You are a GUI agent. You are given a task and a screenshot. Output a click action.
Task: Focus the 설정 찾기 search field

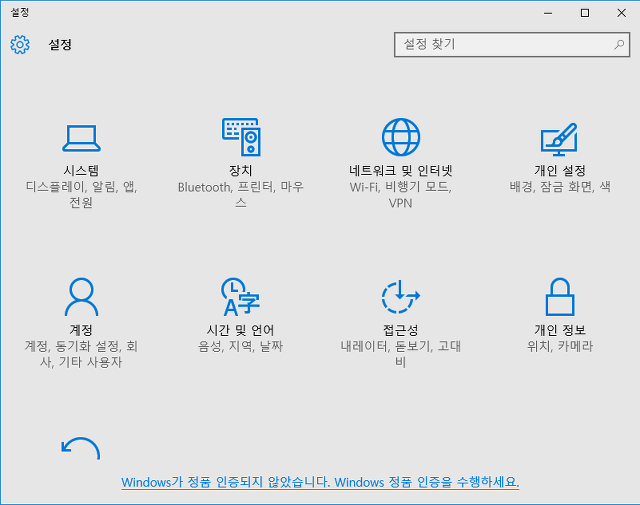[512, 44]
